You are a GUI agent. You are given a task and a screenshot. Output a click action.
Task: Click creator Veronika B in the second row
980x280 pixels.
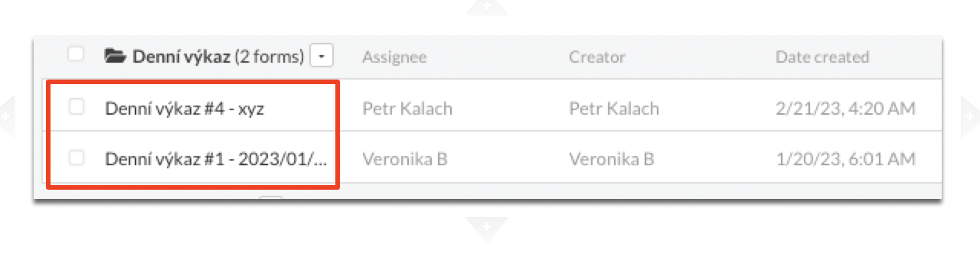[x=611, y=159]
